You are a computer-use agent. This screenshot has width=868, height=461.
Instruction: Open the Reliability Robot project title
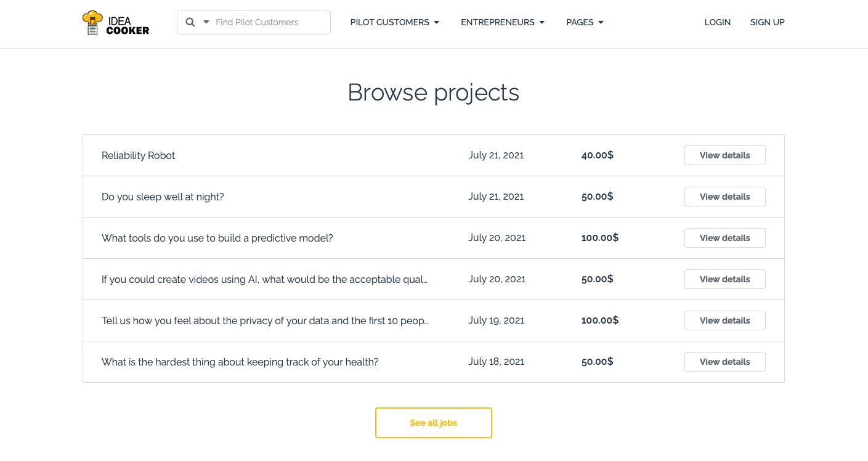[138, 156]
